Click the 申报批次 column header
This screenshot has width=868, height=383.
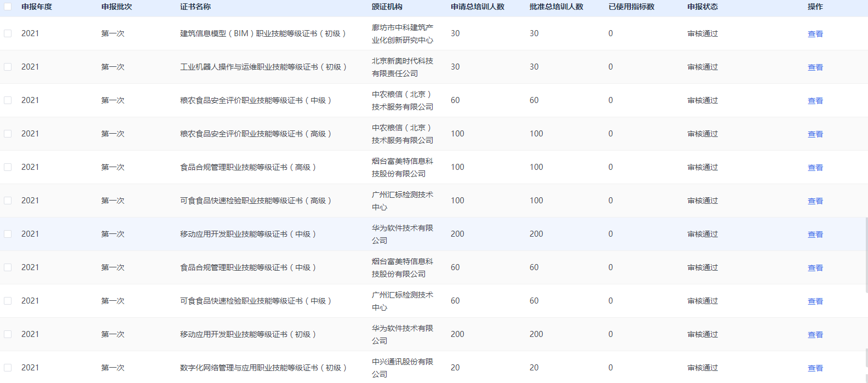[x=117, y=7]
